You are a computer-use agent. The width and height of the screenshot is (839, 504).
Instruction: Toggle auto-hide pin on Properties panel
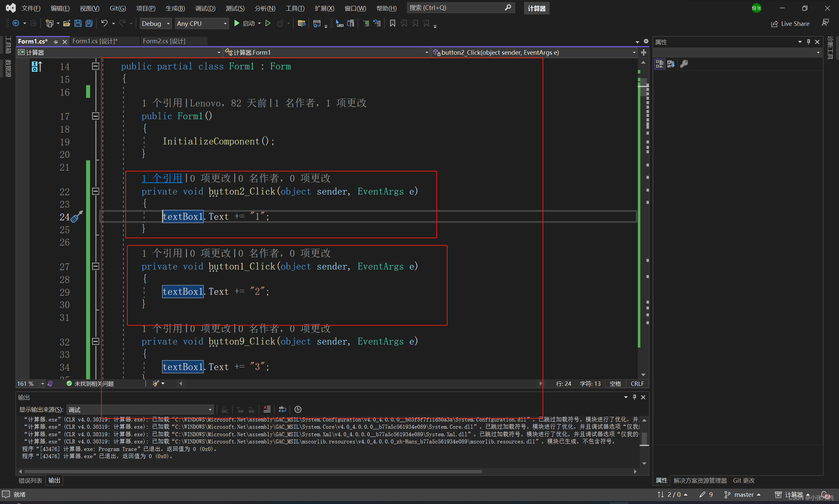[x=809, y=42]
